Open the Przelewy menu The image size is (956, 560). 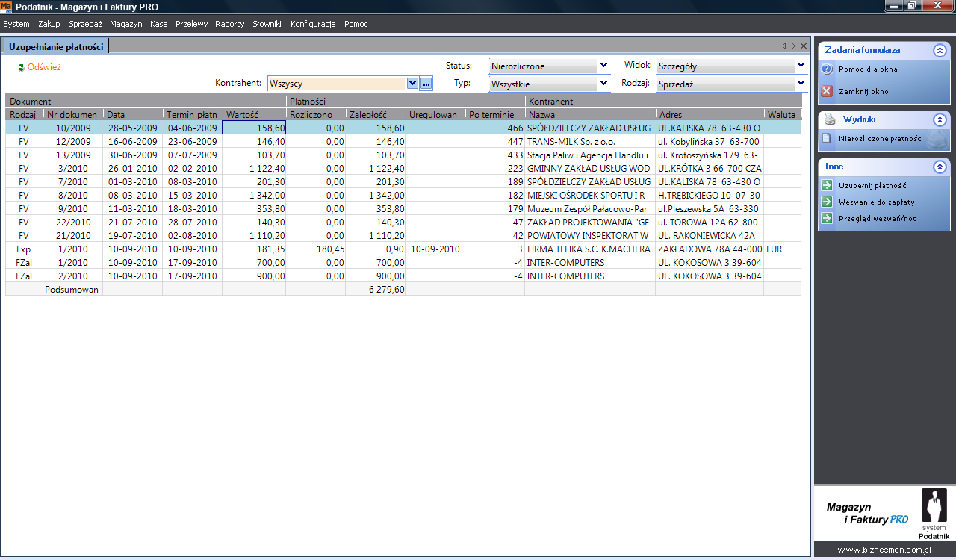[x=191, y=24]
